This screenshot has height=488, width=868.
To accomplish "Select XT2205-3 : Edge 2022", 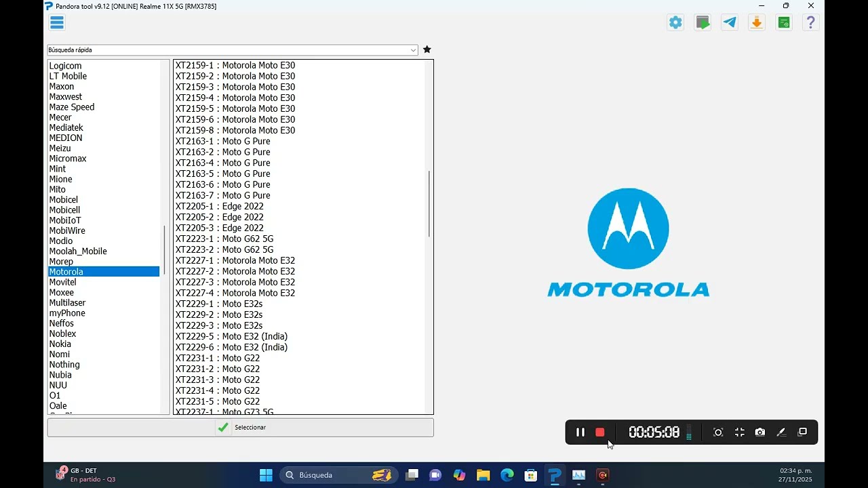I will (x=220, y=228).
